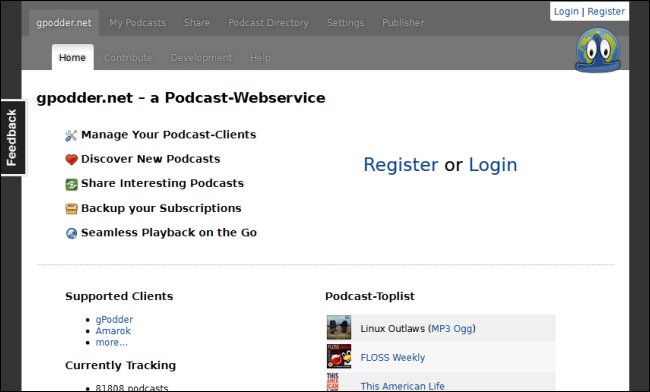Open the Linux Outlaws MP3 feed link
Viewport: 650px width, 392px height.
tap(441, 329)
